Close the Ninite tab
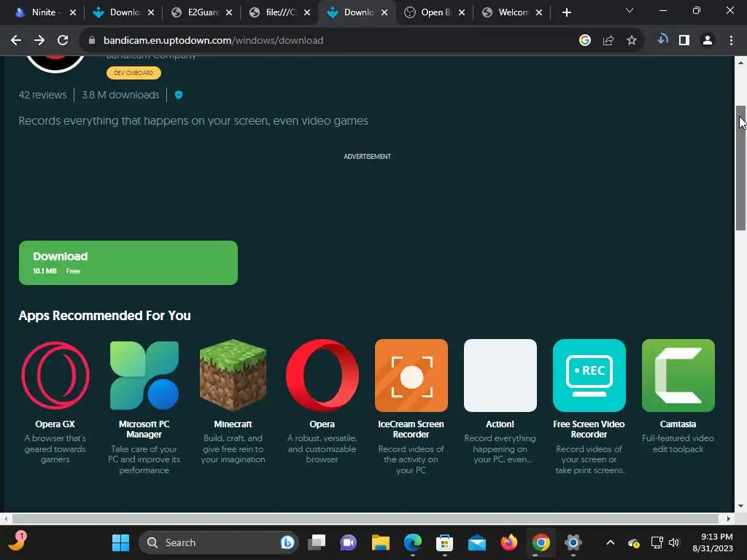 (x=73, y=12)
